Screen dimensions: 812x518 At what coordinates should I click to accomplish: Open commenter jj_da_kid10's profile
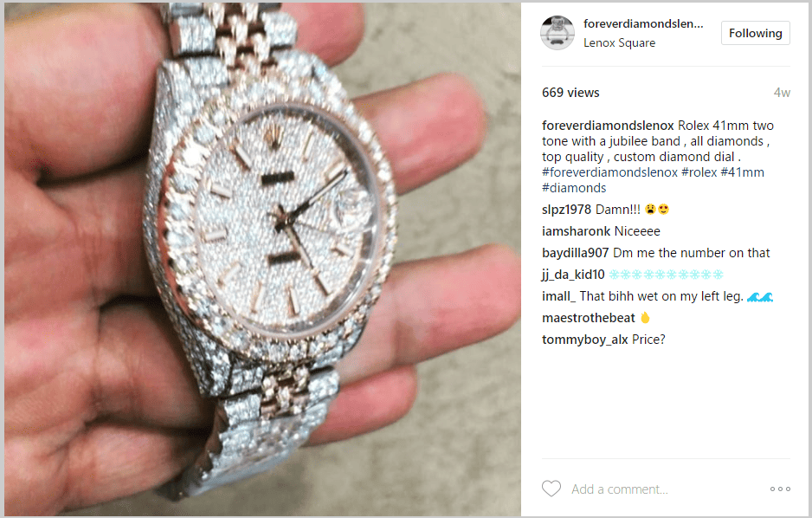tap(573, 275)
